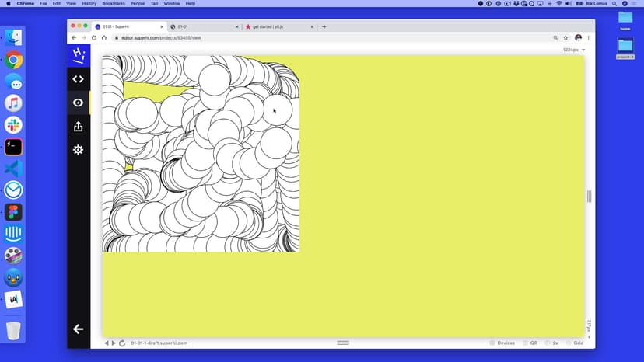
Task: Click the 01-01-1-draft.superhi.com link
Action: [159, 343]
